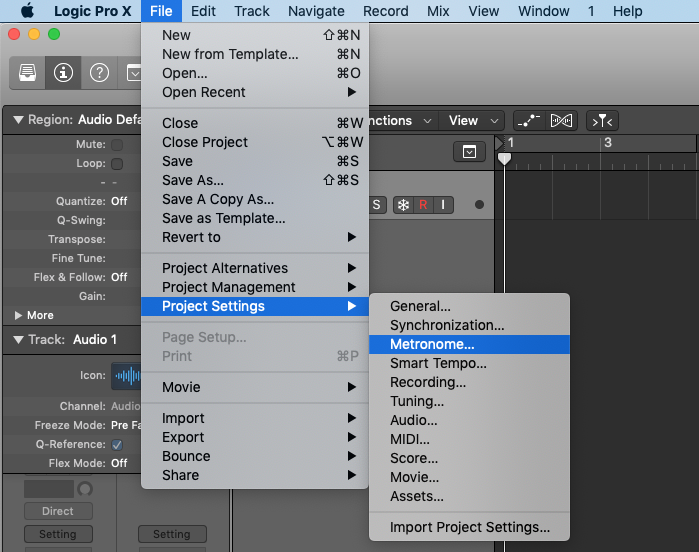The image size is (699, 552).
Task: Toggle the Inspector info button
Action: 63,72
